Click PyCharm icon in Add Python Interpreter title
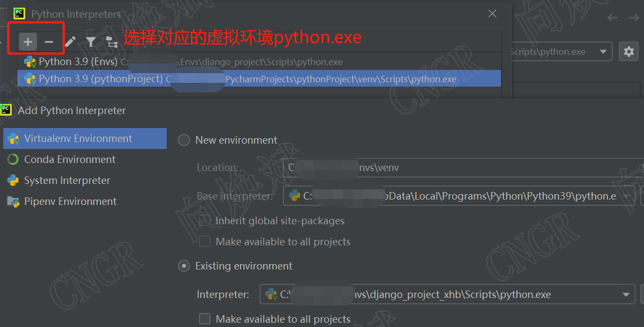 pyautogui.click(x=6, y=110)
